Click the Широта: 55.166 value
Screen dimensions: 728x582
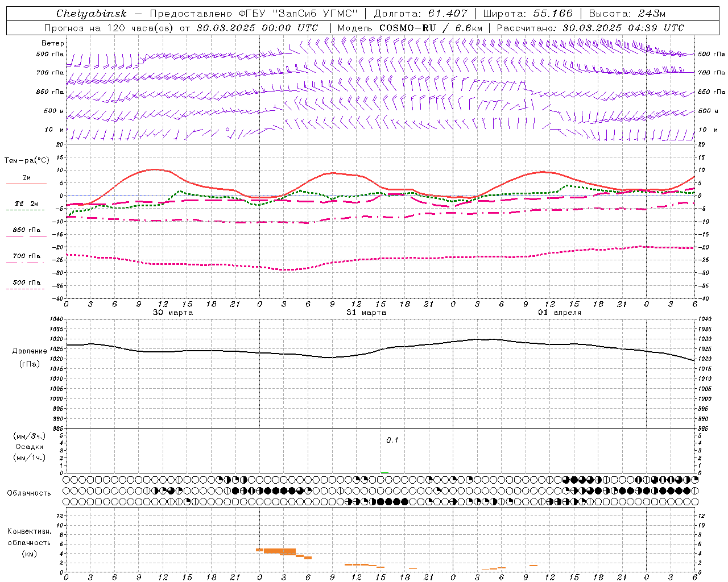528,14
